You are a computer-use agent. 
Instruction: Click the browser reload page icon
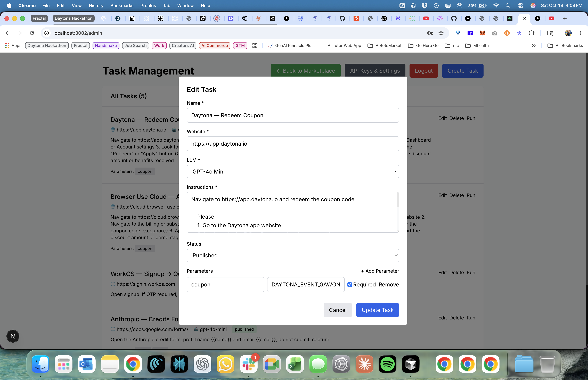32,33
